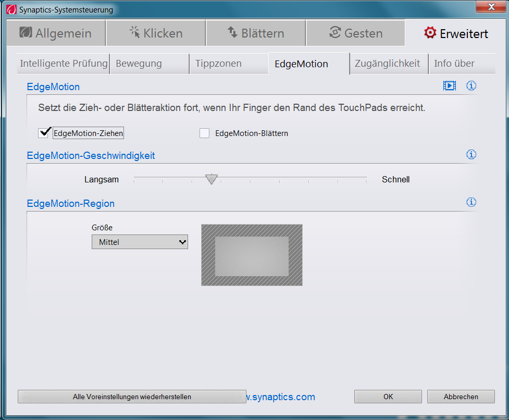Viewport: 509px width, 420px height.
Task: Click the touchpad region preview image
Action: (x=252, y=255)
